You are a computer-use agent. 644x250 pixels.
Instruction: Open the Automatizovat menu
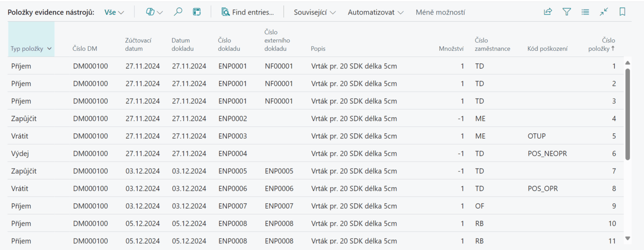pyautogui.click(x=375, y=12)
